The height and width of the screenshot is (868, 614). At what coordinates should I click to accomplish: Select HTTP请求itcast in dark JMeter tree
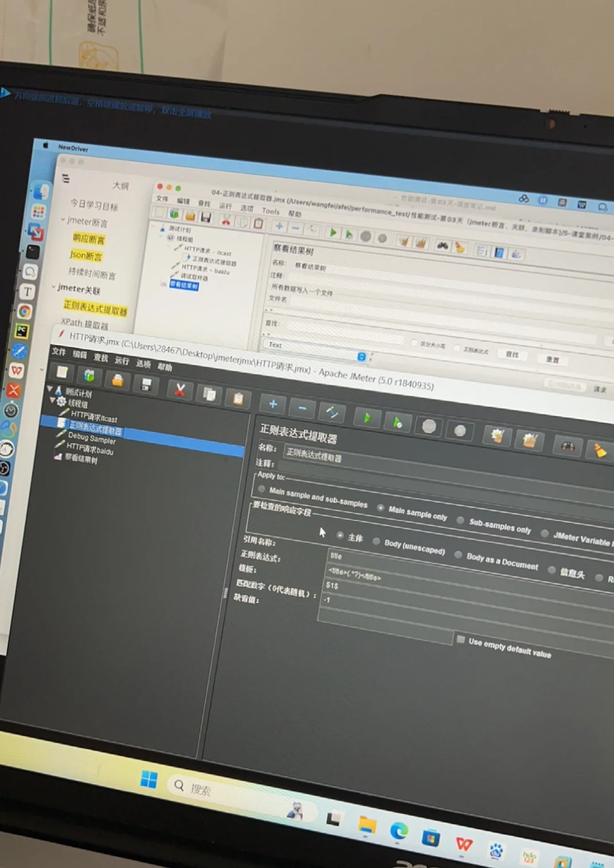(93, 417)
